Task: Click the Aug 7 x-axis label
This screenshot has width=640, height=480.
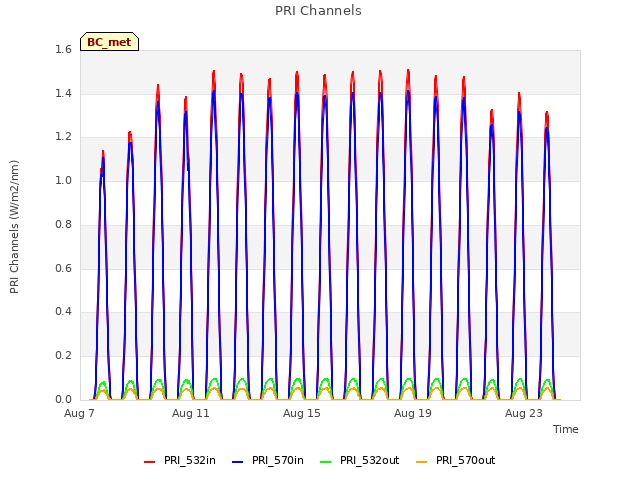Action: point(79,413)
